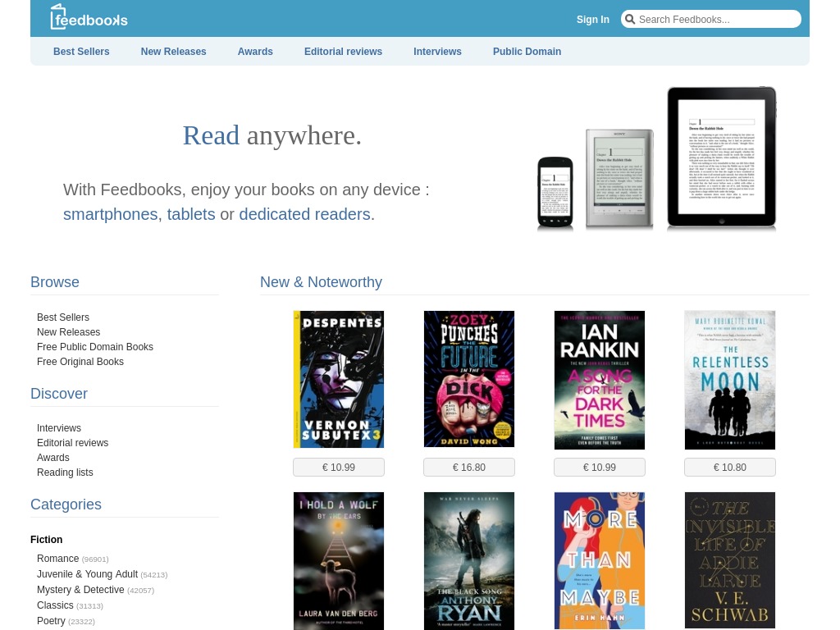Browse the Juvenile & Young Adult category

pyautogui.click(x=87, y=573)
